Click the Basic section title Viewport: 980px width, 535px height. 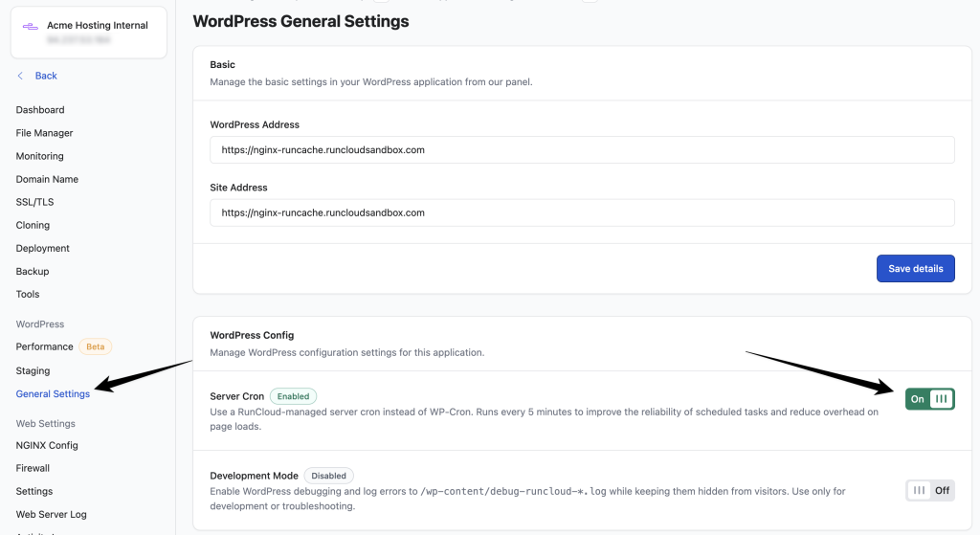(x=222, y=64)
